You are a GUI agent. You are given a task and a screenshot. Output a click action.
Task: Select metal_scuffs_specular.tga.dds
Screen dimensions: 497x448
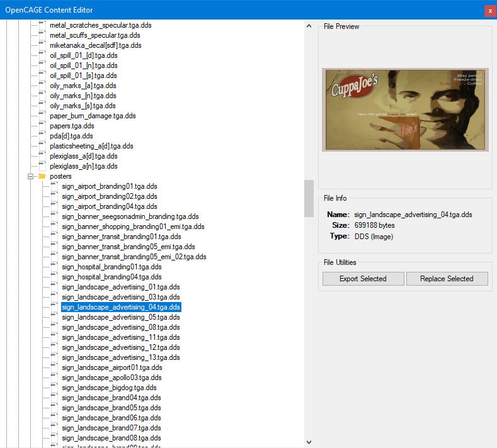94,35
